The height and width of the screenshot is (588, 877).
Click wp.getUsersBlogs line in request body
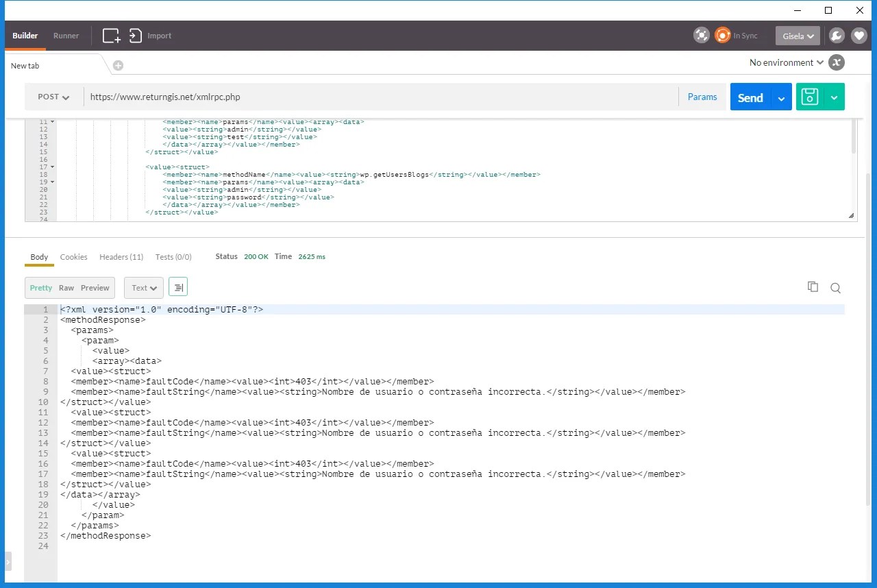pos(351,175)
